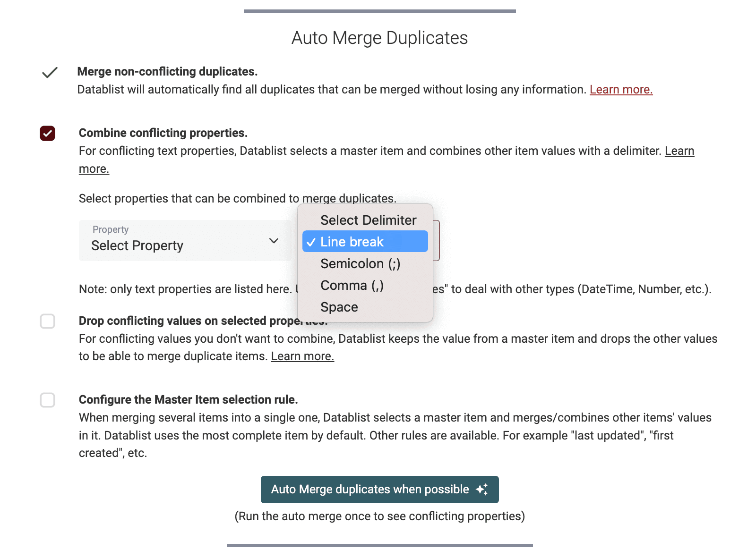756x558 pixels.
Task: Enable Drop conflicting values on selected properties
Action: [47, 321]
